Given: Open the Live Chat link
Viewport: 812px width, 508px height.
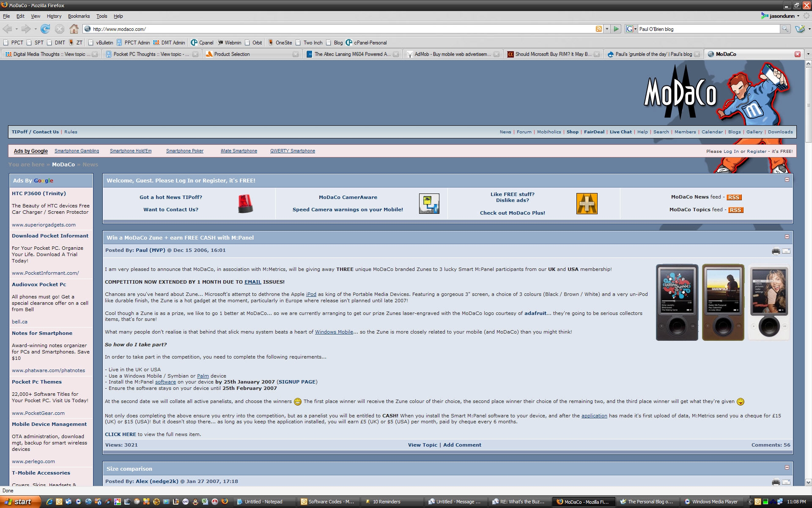Looking at the screenshot, I should pyautogui.click(x=620, y=132).
